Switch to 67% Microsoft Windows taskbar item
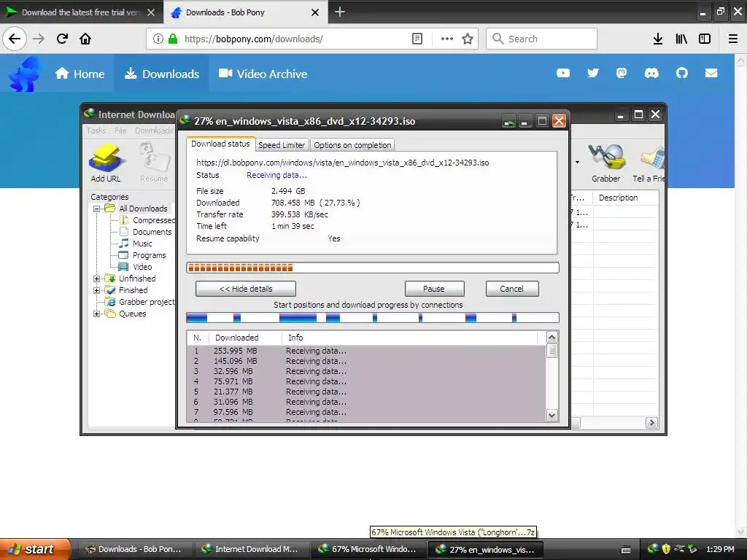 tap(368, 549)
